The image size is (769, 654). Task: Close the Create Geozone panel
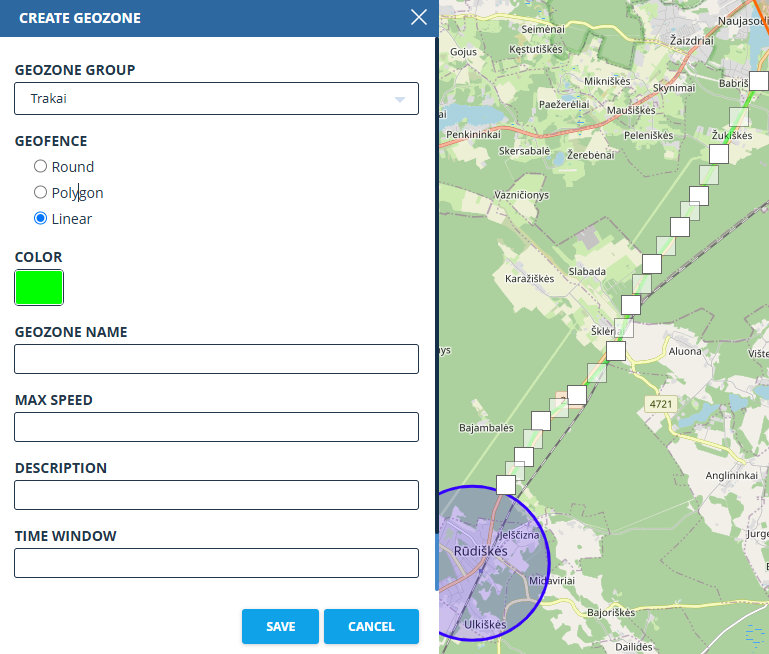419,17
